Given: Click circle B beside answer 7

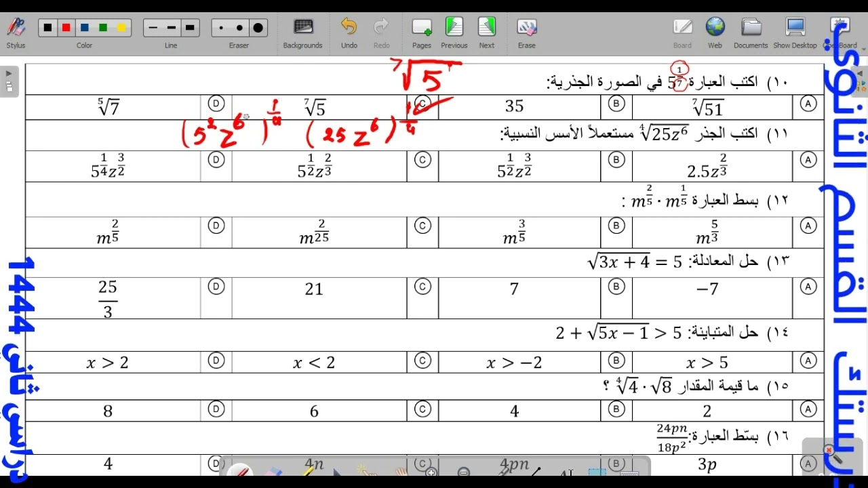Looking at the screenshot, I should 616,287.
